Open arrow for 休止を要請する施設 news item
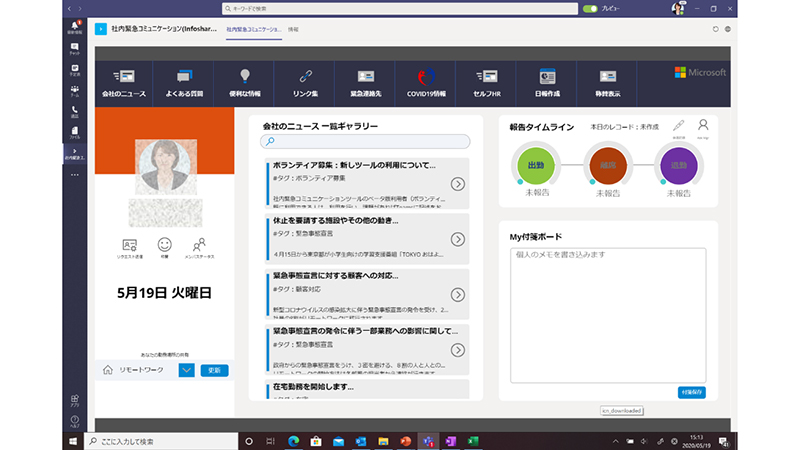 458,239
